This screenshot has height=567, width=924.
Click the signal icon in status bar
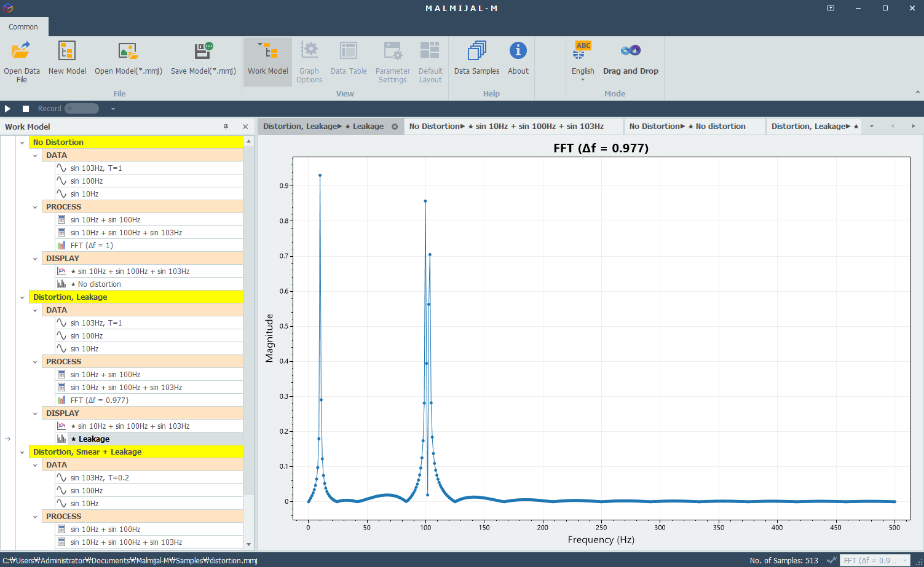tap(831, 560)
